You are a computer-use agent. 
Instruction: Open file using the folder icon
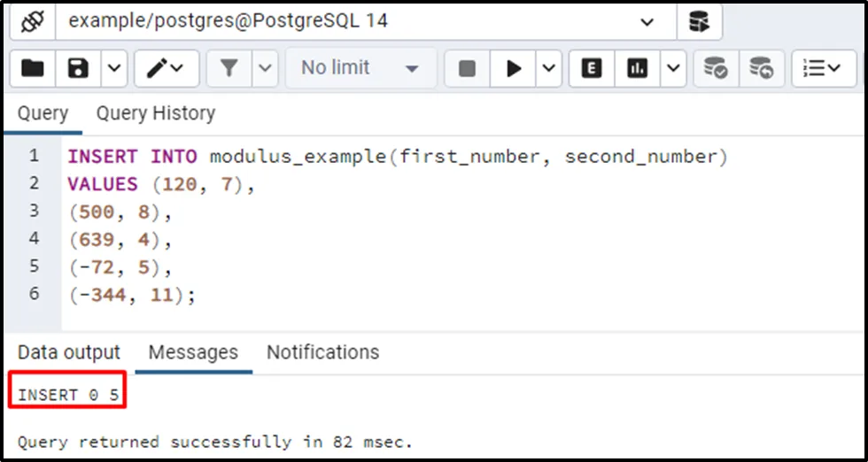click(32, 68)
